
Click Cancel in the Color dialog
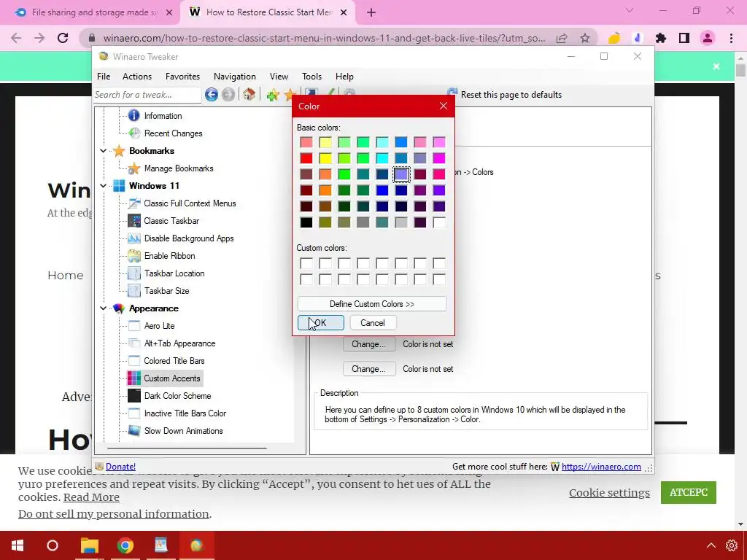373,323
